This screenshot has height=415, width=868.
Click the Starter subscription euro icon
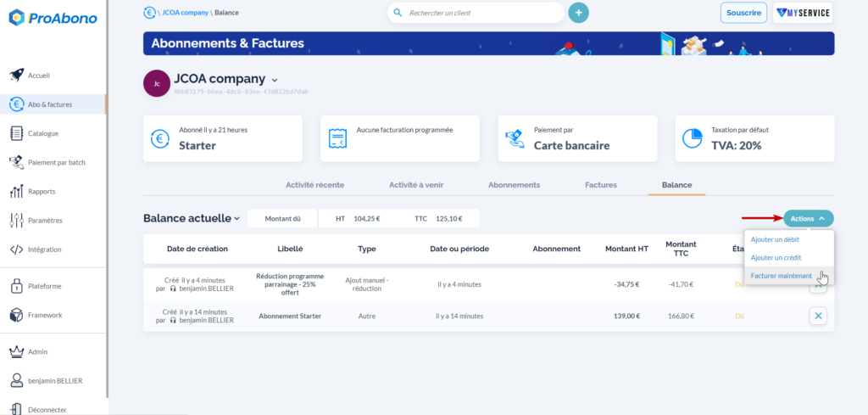pyautogui.click(x=160, y=138)
